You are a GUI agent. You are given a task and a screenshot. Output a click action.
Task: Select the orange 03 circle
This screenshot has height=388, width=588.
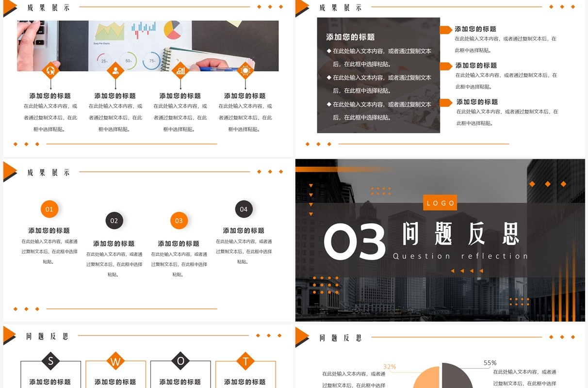179,221
